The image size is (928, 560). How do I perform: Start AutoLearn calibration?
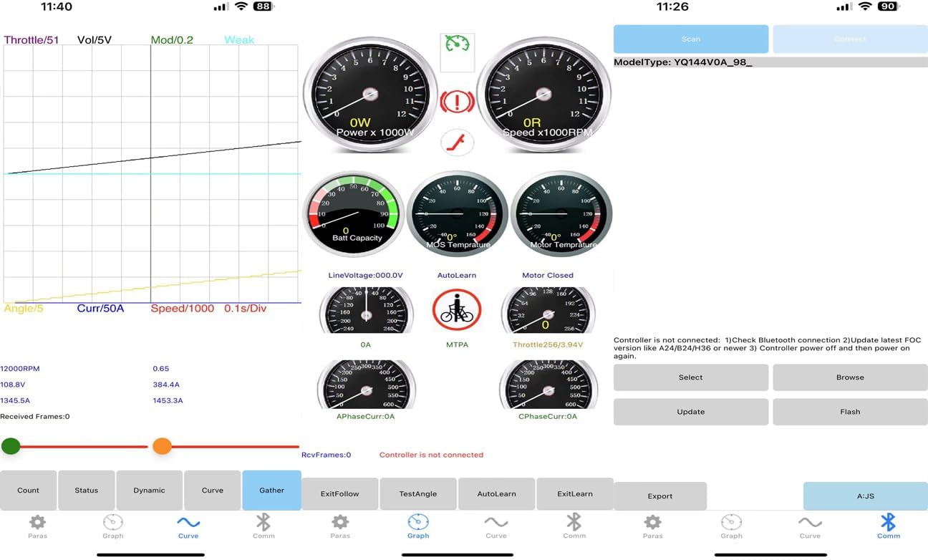(496, 493)
